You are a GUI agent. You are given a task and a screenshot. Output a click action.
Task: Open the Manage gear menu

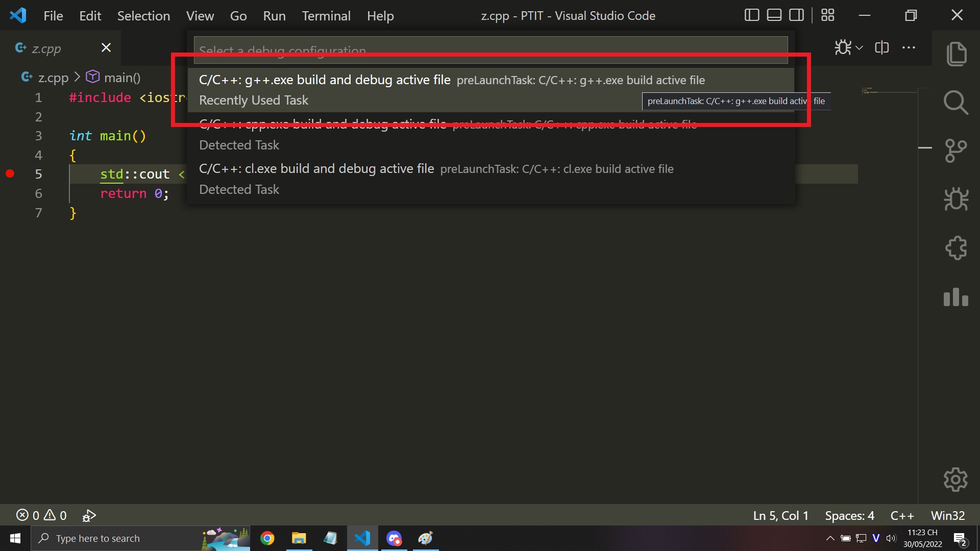(955, 480)
